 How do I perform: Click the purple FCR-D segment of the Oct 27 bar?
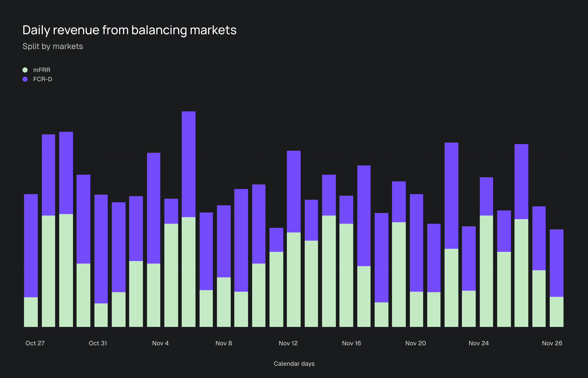(31, 246)
